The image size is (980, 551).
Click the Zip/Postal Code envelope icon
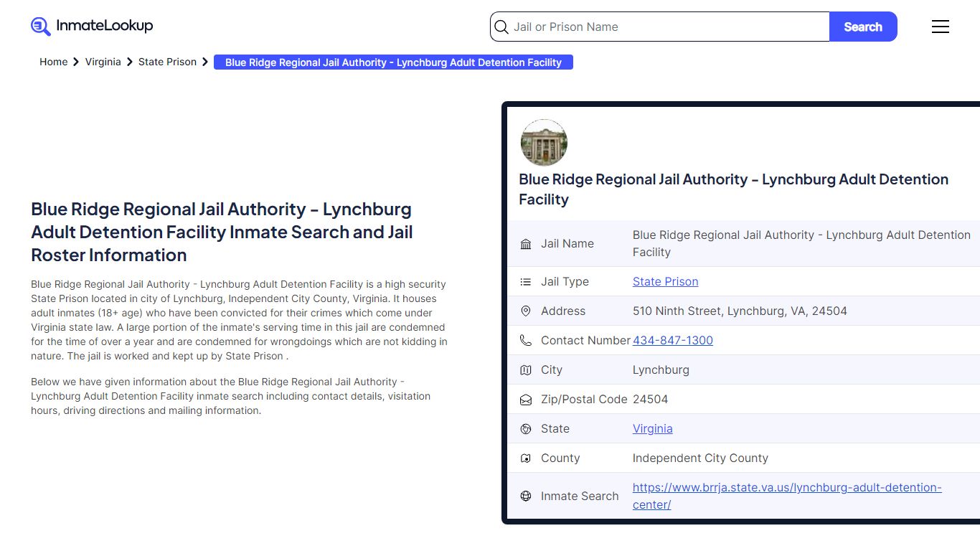click(526, 400)
